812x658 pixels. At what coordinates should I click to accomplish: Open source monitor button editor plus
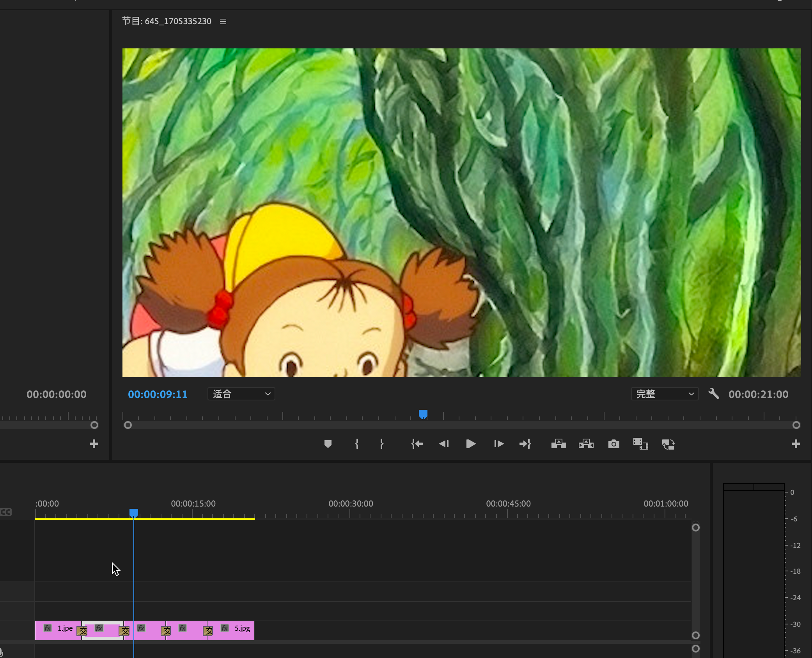click(x=94, y=444)
